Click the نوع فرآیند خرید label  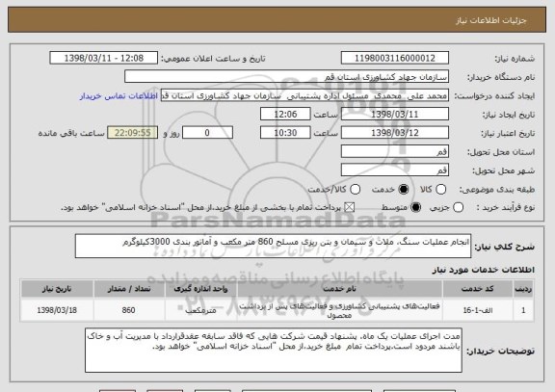click(x=506, y=208)
